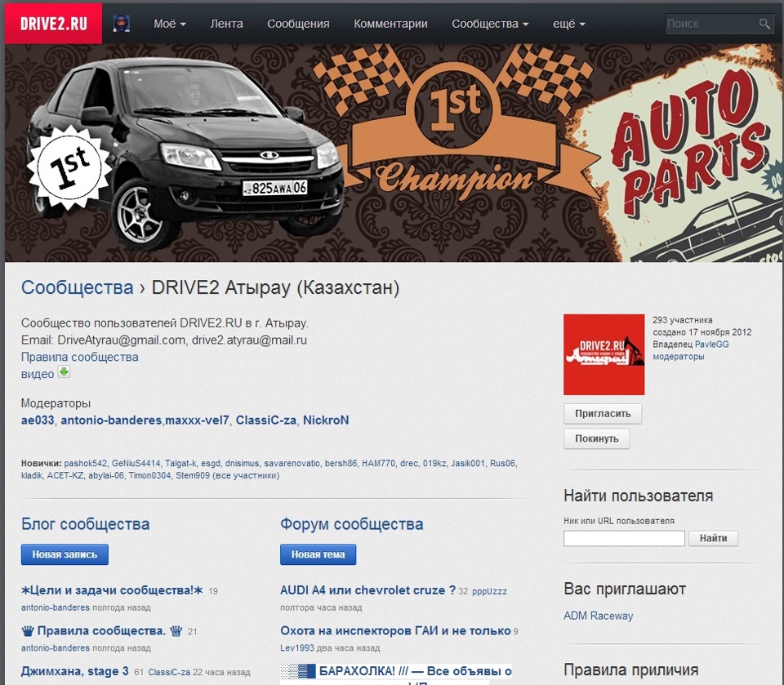The height and width of the screenshot is (685, 784).
Task: Open the Блог сообщества heading
Action: (86, 523)
